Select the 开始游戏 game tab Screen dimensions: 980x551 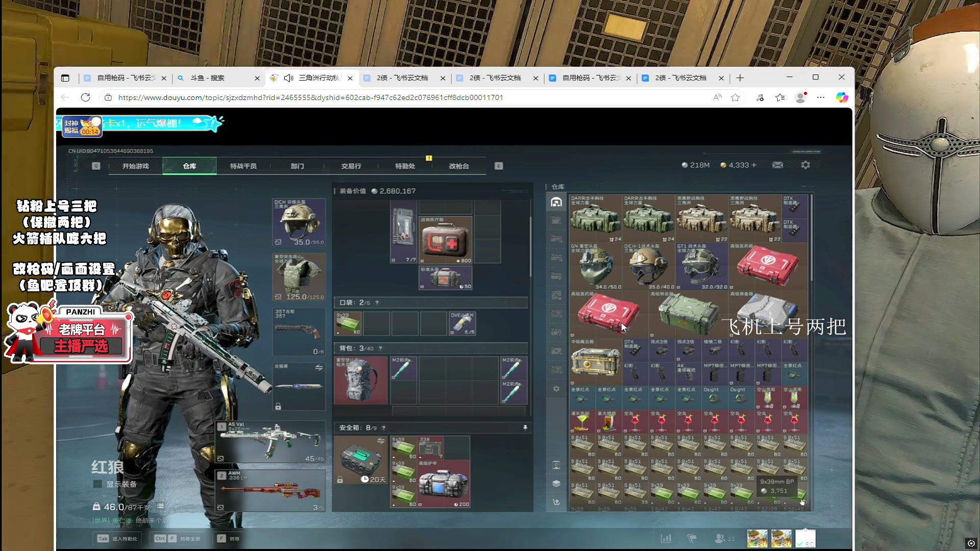(135, 166)
